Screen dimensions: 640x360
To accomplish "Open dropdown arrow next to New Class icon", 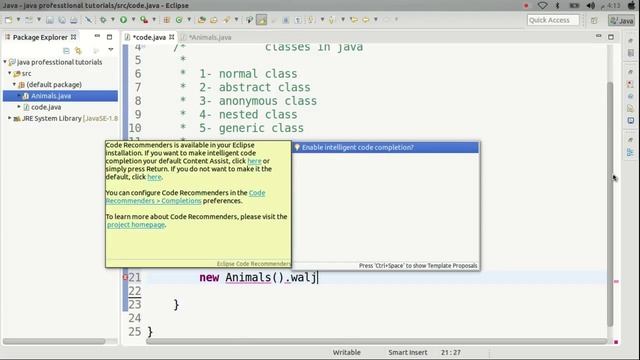I will [x=189, y=20].
